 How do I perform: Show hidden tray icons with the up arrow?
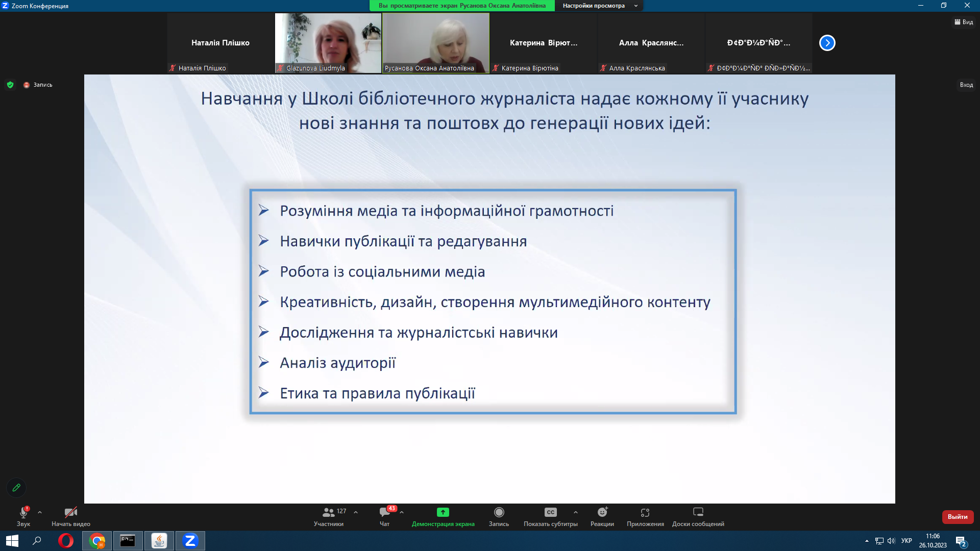tap(867, 541)
